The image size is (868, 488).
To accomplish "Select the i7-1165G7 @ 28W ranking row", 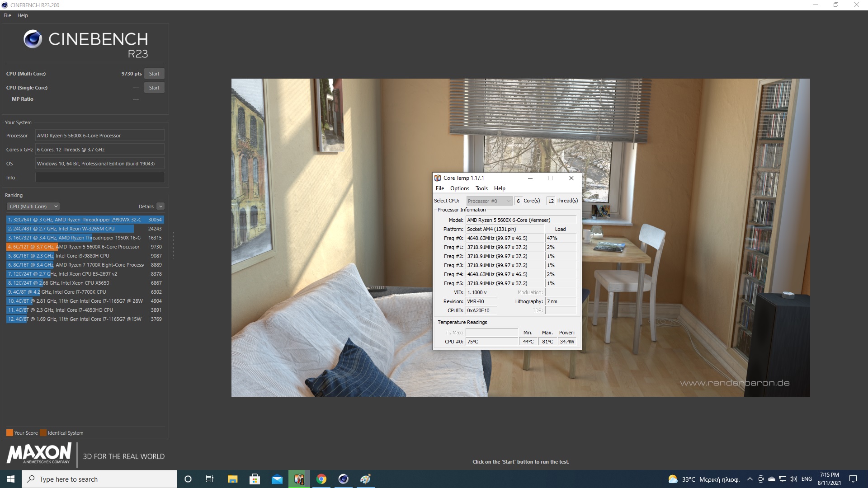I will pyautogui.click(x=85, y=301).
